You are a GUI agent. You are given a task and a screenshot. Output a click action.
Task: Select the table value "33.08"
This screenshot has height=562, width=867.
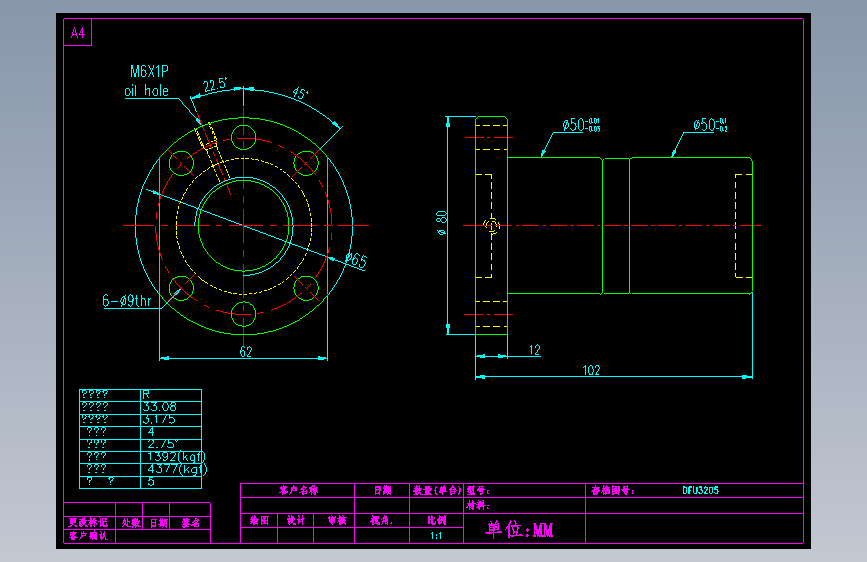159,407
